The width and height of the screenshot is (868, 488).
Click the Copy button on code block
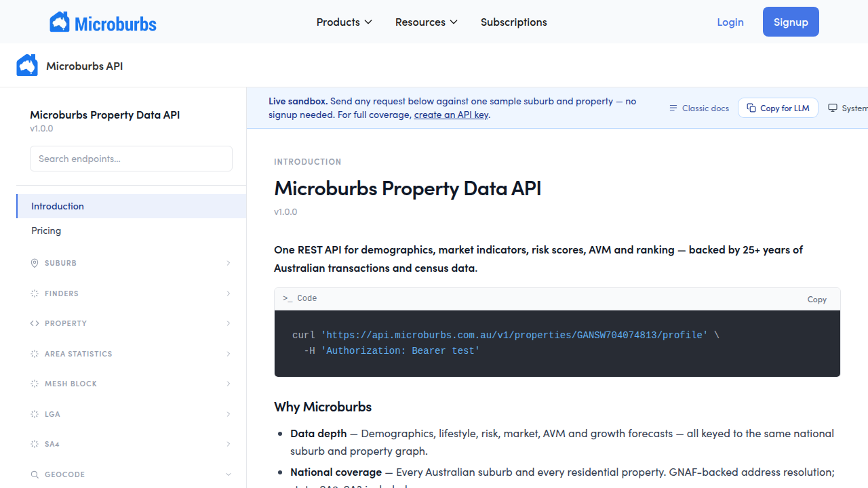click(817, 300)
